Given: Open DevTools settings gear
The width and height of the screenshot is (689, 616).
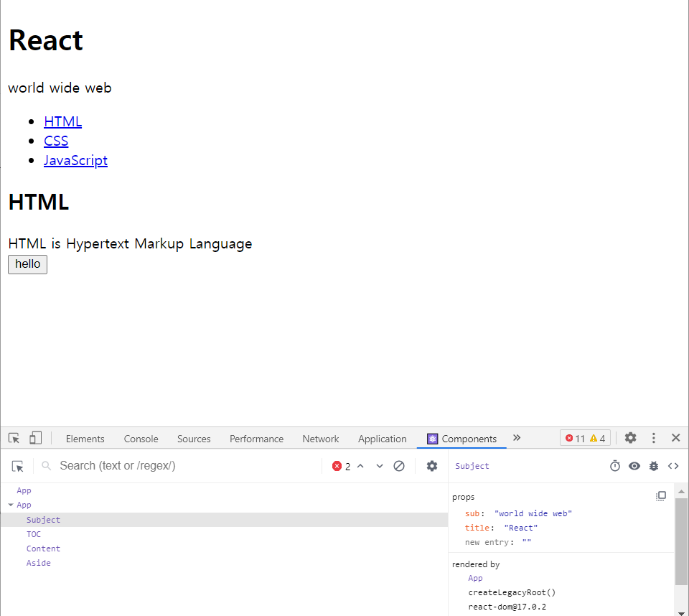Looking at the screenshot, I should pyautogui.click(x=631, y=438).
